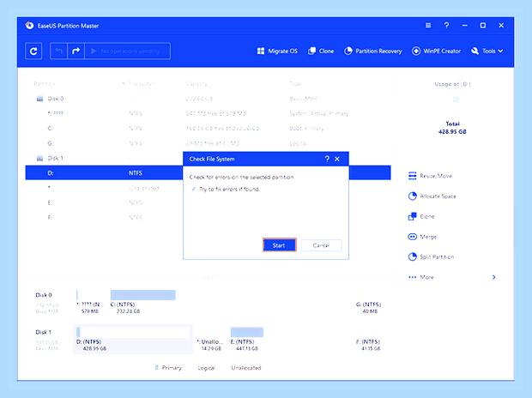Close the Check File System dialog
Image resolution: width=532 pixels, height=398 pixels.
tap(337, 159)
